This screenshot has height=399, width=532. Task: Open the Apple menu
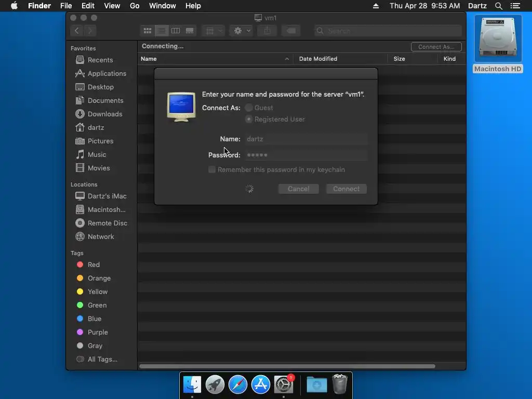click(x=14, y=6)
